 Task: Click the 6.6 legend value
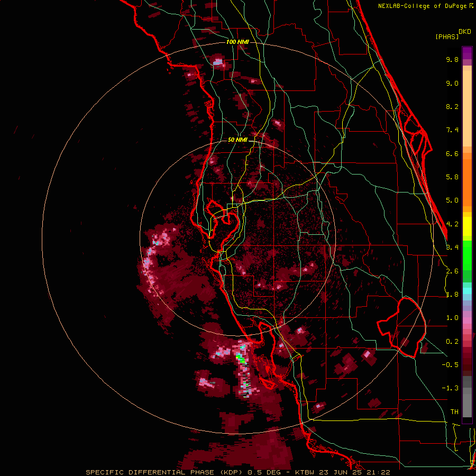[452, 153]
